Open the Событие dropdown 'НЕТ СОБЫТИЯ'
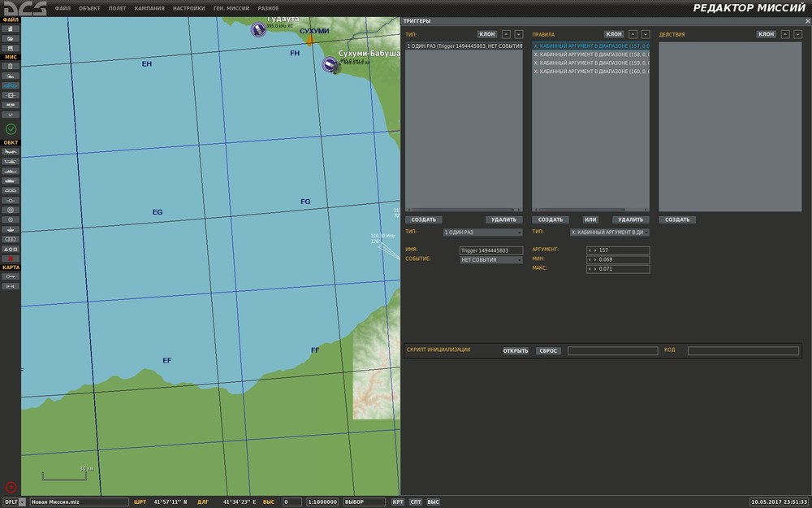The width and height of the screenshot is (812, 508). (x=490, y=260)
